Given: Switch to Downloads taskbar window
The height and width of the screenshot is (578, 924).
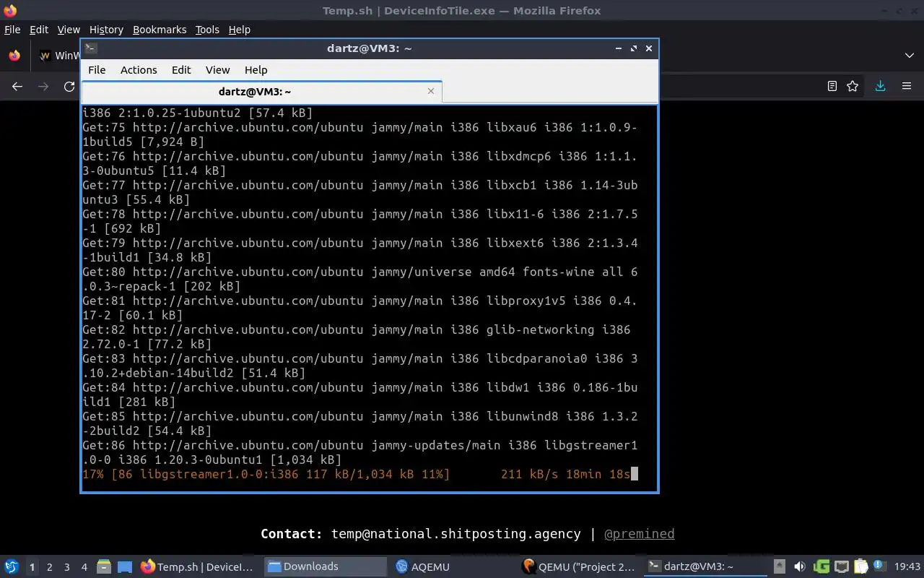Looking at the screenshot, I should [325, 566].
